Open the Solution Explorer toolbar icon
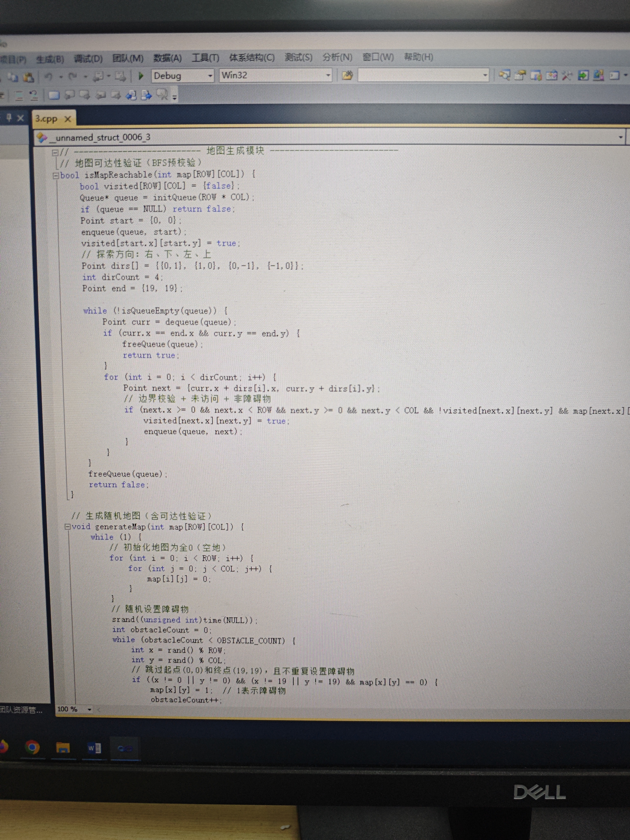Image resolution: width=630 pixels, height=840 pixels. [505, 75]
